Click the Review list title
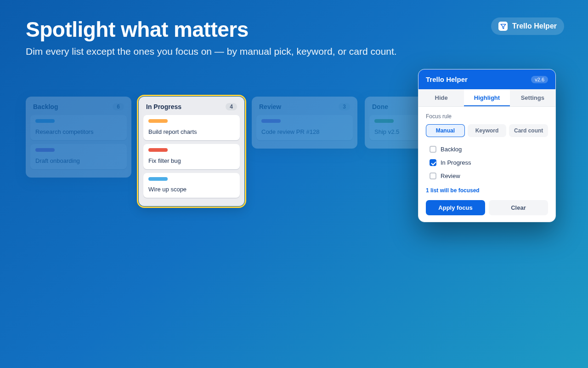 [270, 107]
